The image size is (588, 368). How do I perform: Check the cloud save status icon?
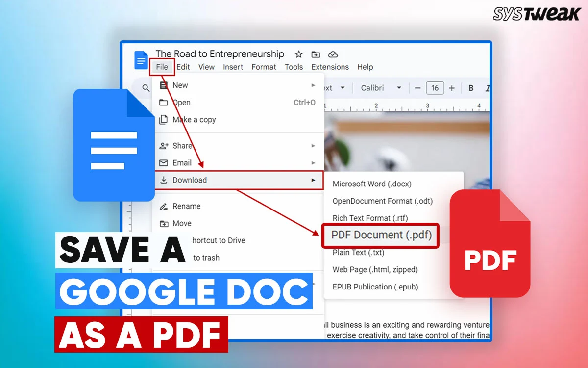333,54
